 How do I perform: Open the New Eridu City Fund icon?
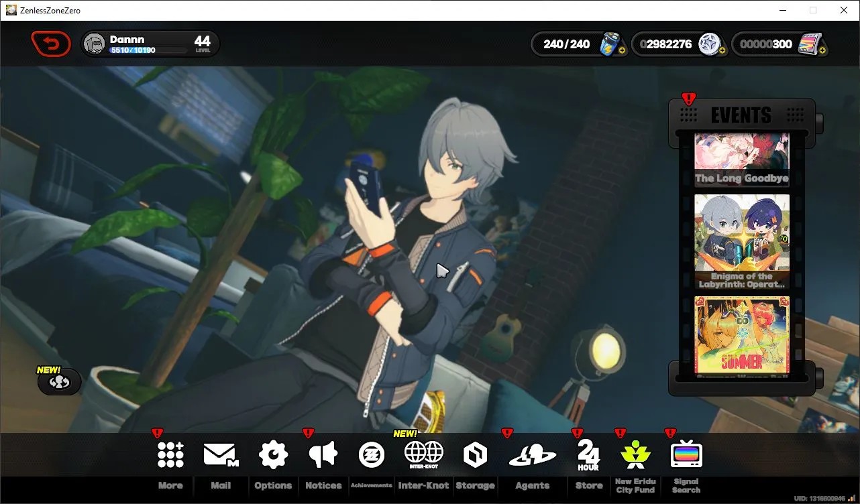[x=635, y=455]
